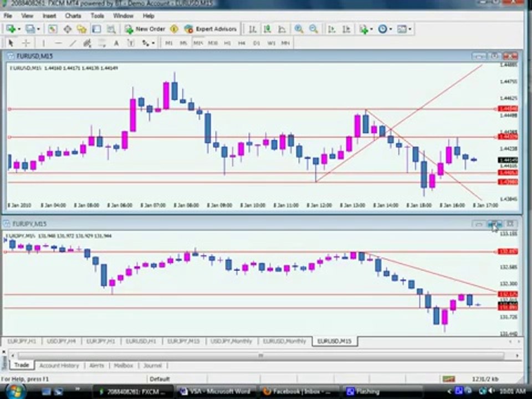Open the Alerts terminal tab
Screen dimensions: 532x399
coord(96,366)
